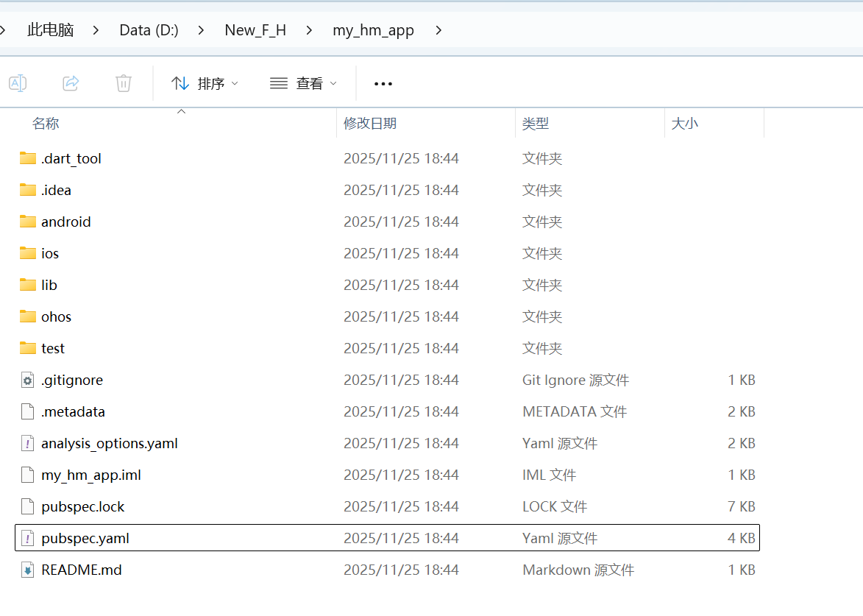The height and width of the screenshot is (616, 863).
Task: Select the ohos folder name
Action: pyautogui.click(x=56, y=316)
